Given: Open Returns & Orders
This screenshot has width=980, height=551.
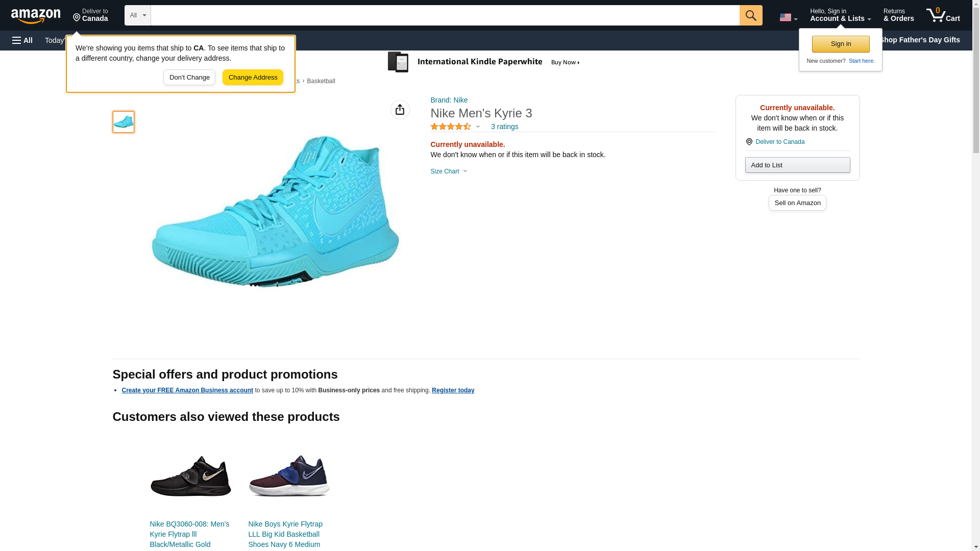Looking at the screenshot, I should 898,15.
